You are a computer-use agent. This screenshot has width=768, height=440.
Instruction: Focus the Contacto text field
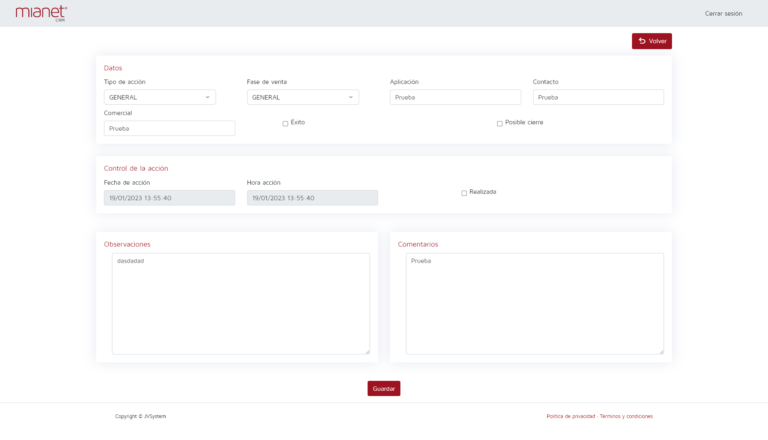598,97
